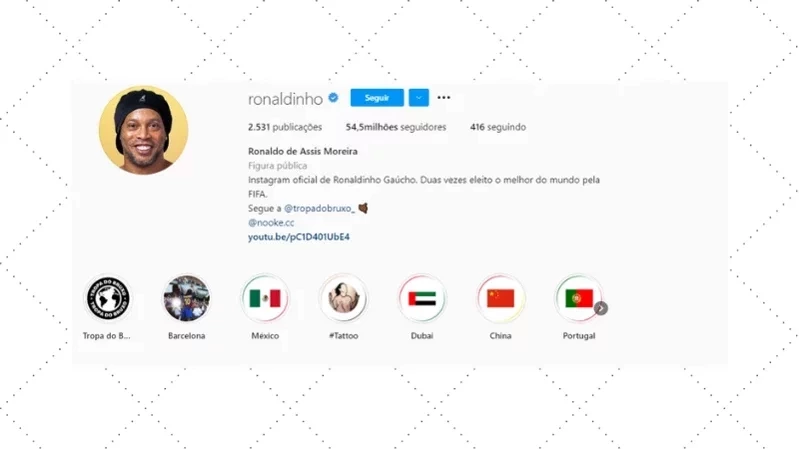Click the ronaldinho username heading
The image size is (799, 449).
285,98
